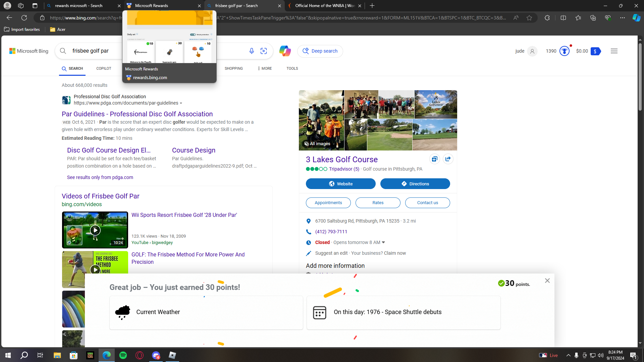Switch to the SHOPPING tab
Image resolution: width=644 pixels, height=362 pixels.
point(233,68)
